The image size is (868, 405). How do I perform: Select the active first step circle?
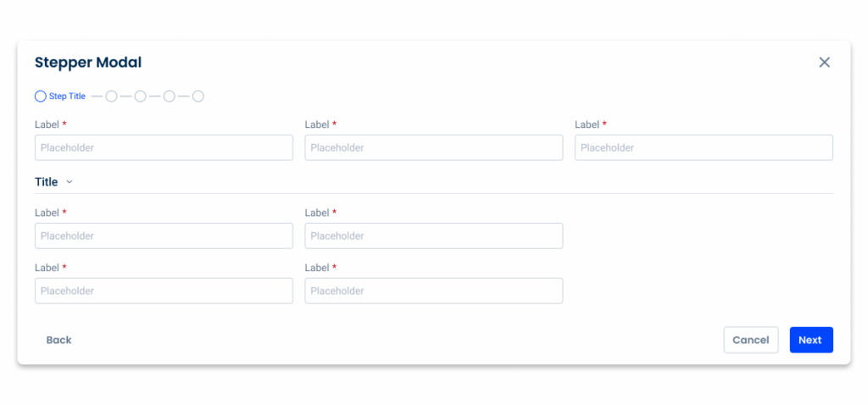[41, 97]
